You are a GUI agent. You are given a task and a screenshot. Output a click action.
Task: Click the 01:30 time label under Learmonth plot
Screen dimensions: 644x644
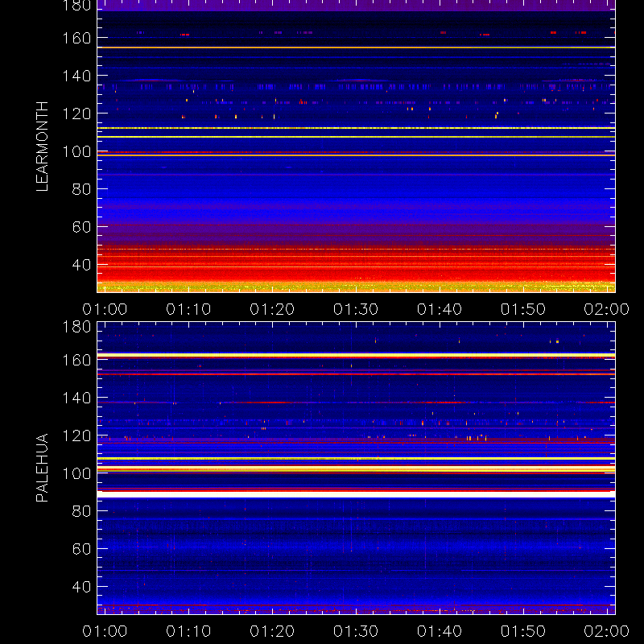(356, 309)
